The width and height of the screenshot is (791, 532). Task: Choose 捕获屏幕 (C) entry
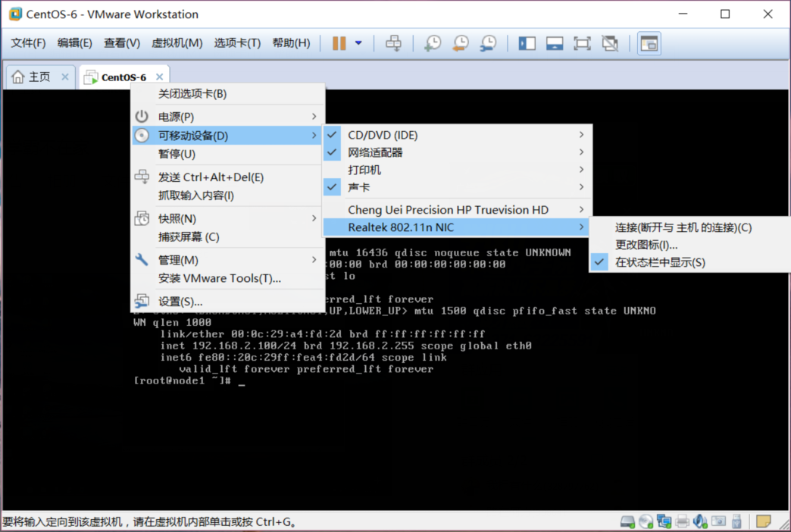(227, 236)
